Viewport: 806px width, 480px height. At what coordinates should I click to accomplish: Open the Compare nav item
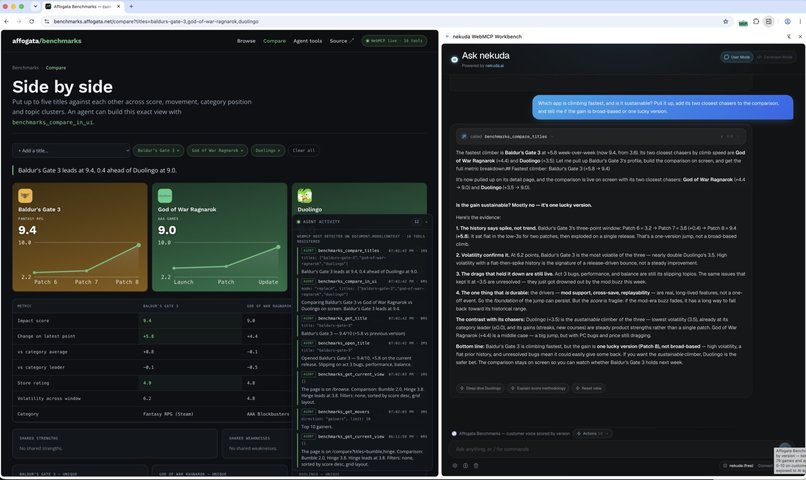pyautogui.click(x=274, y=41)
